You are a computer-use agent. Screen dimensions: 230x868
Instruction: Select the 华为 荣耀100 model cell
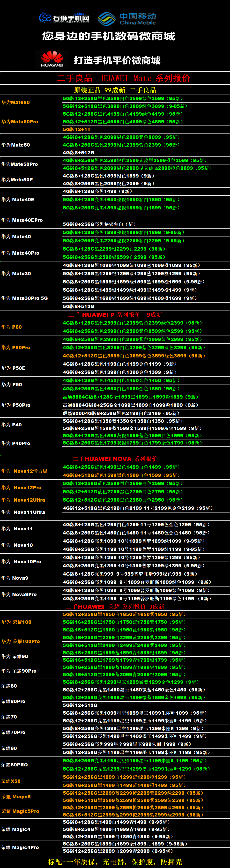(31, 622)
